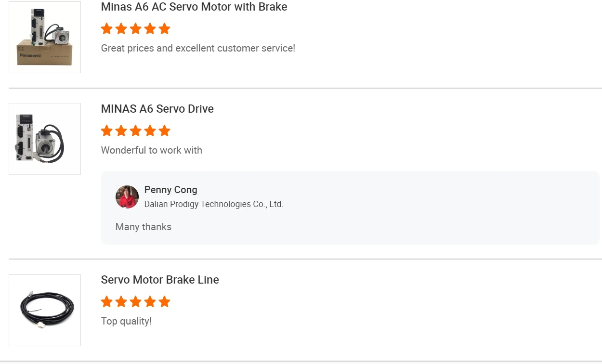
Task: Open "Minas A6 AC Servo Motor with Brake" title
Action: [x=194, y=7]
